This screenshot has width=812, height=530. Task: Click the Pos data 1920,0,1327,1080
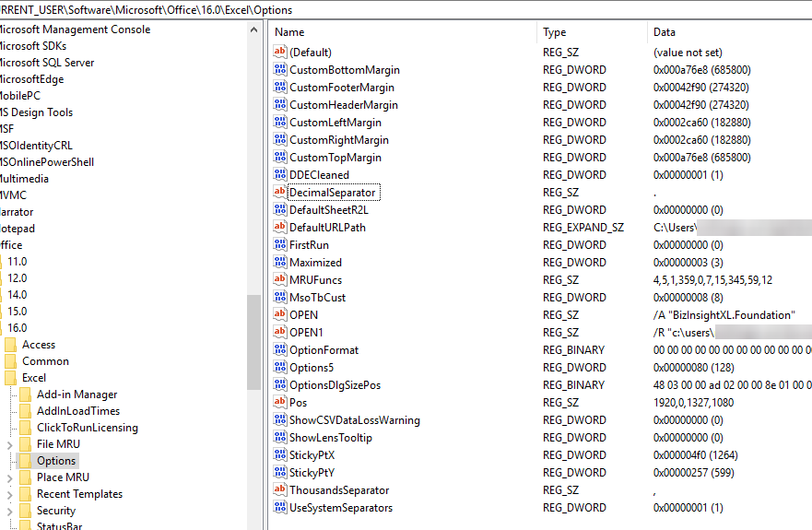693,403
